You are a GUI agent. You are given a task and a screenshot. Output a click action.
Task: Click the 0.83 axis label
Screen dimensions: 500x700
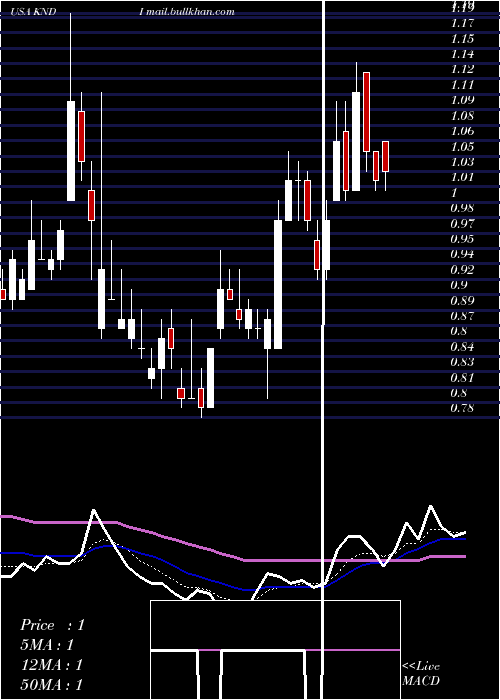(x=462, y=362)
